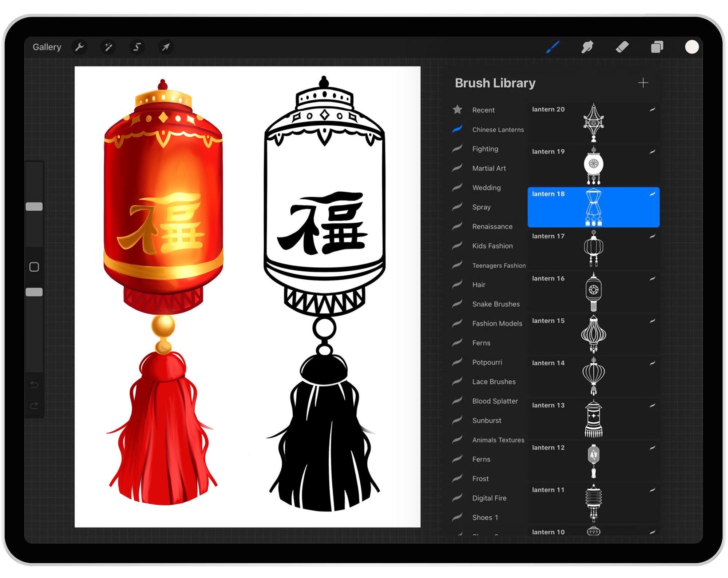Open the Adjustments magic wand tool
The width and height of the screenshot is (728, 578).
[x=108, y=47]
